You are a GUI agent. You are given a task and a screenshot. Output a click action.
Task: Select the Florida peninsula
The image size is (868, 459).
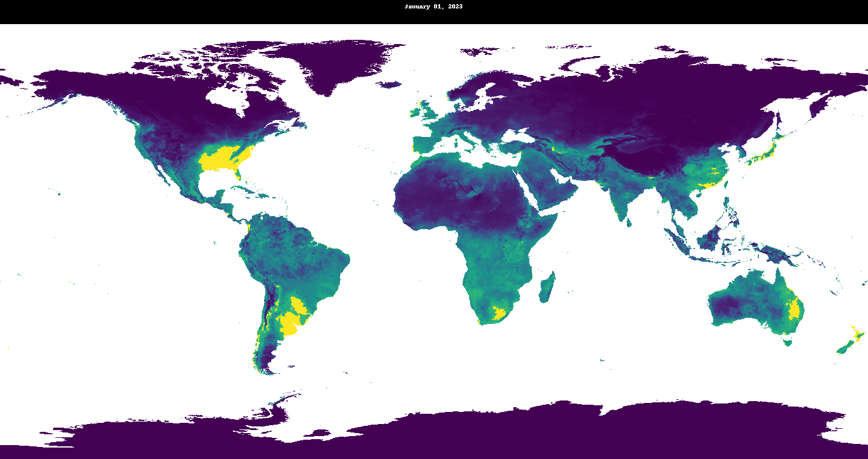239,176
